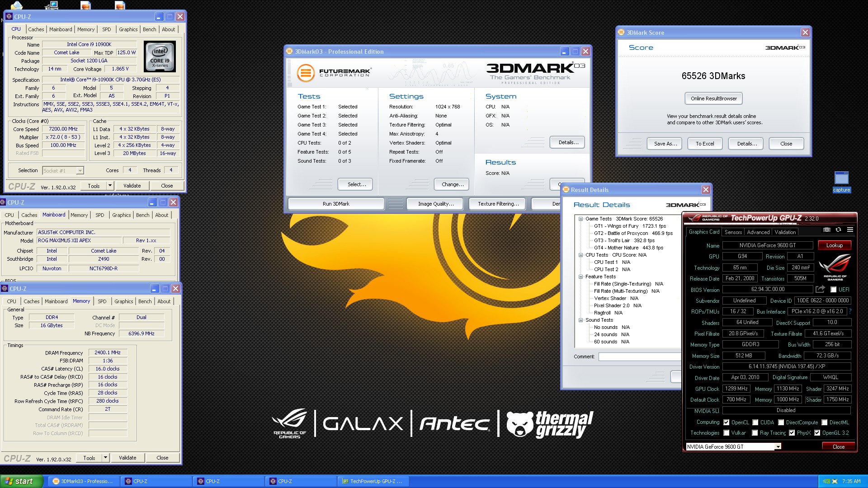The width and height of the screenshot is (868, 488).
Task: Click the system tray clock 7:35 AM
Action: (x=851, y=481)
